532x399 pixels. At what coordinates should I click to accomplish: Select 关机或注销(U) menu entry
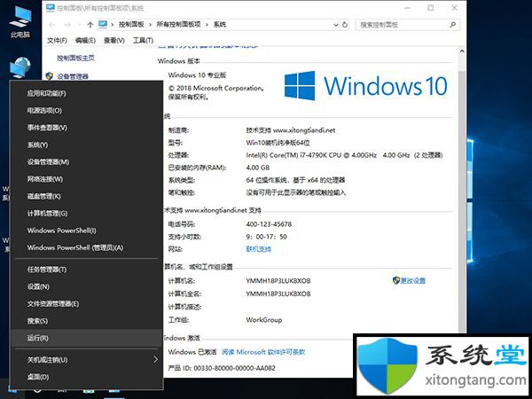pos(87,360)
